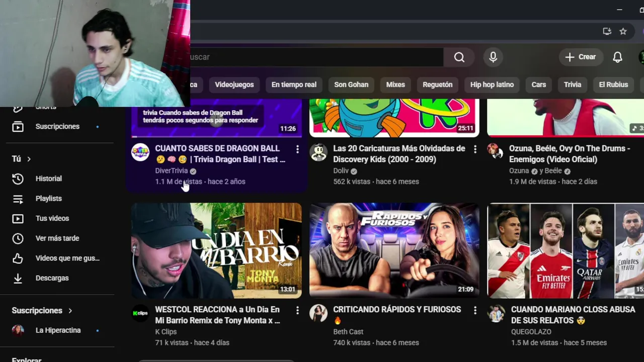Bookmark the page with the star icon

click(623, 31)
